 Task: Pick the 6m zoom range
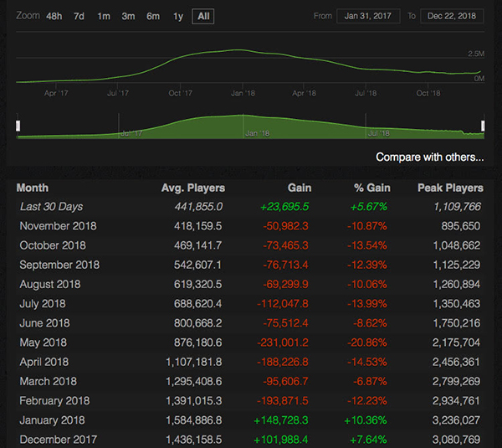[x=153, y=16]
